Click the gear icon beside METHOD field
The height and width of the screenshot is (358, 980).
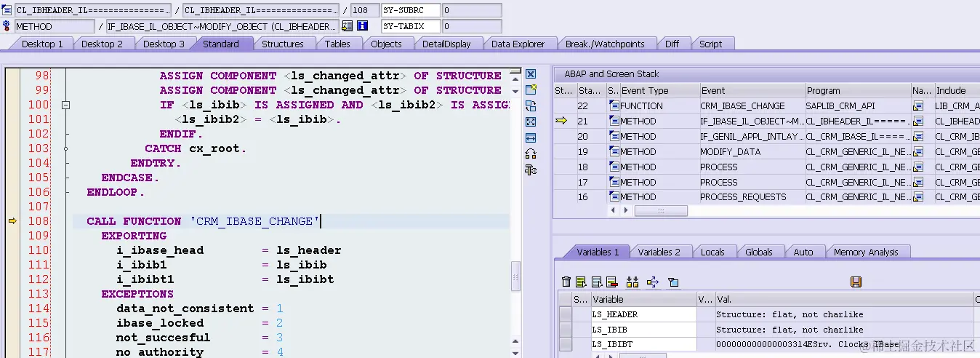7,26
